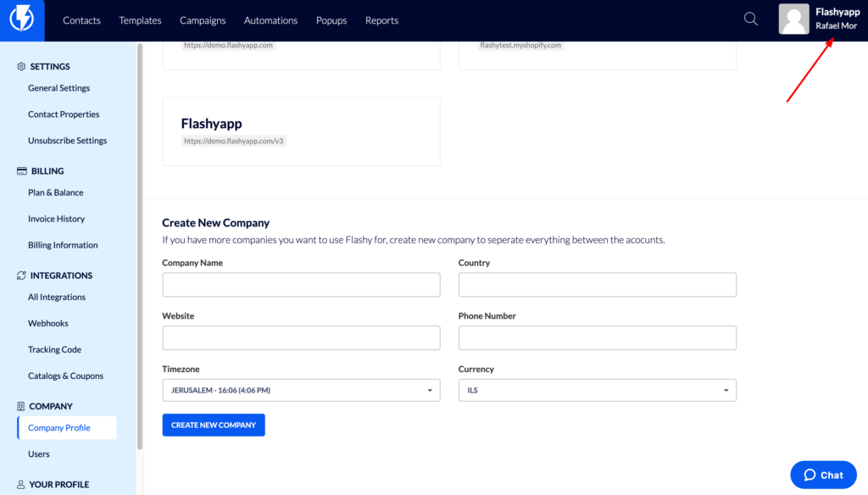This screenshot has width=868, height=495.
Task: Open Webhooks settings
Action: click(x=48, y=323)
